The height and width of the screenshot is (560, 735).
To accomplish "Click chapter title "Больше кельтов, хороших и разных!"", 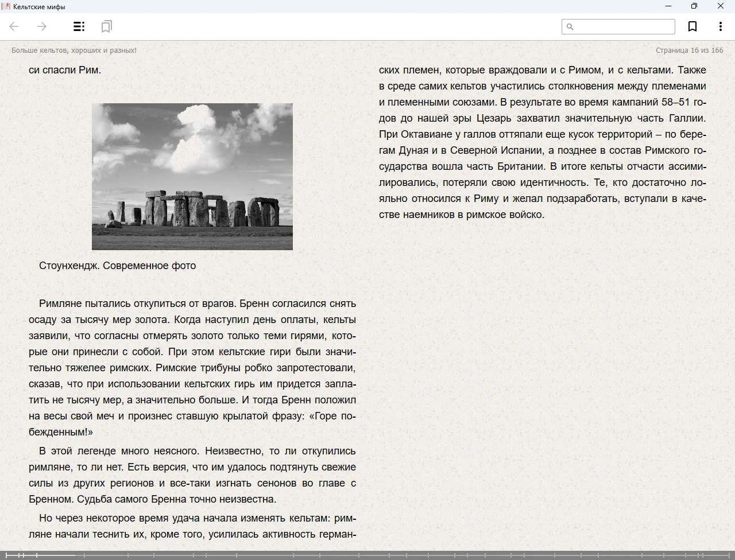I will 74,50.
